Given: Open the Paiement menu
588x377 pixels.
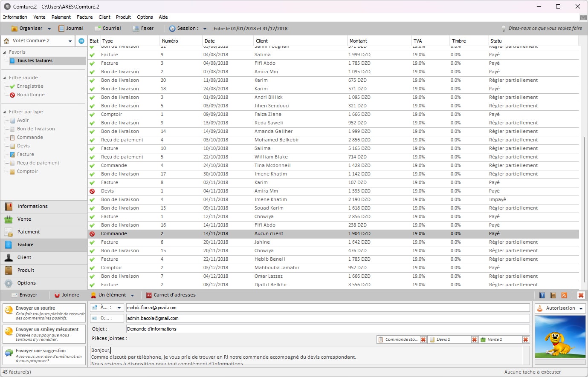Looking at the screenshot, I should click(x=61, y=17).
